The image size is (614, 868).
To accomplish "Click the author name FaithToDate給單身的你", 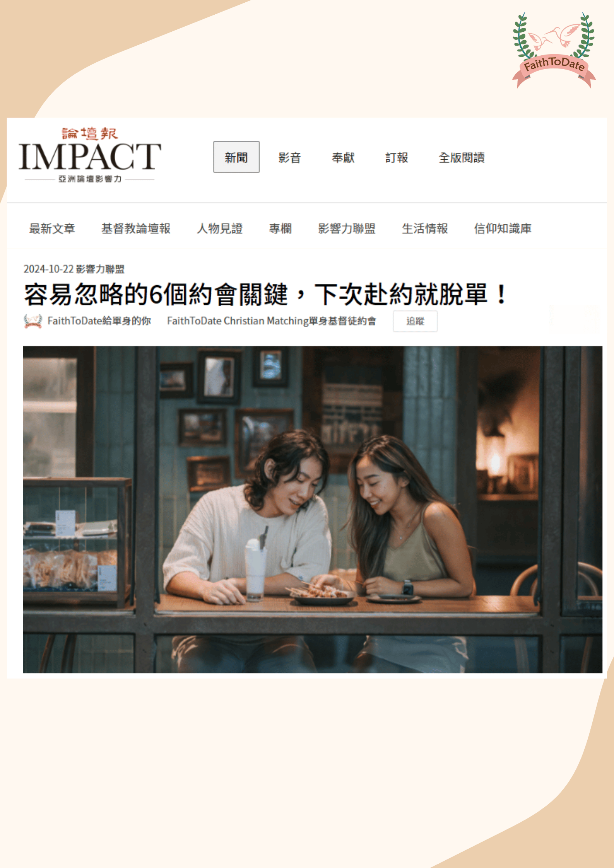I will coord(99,321).
